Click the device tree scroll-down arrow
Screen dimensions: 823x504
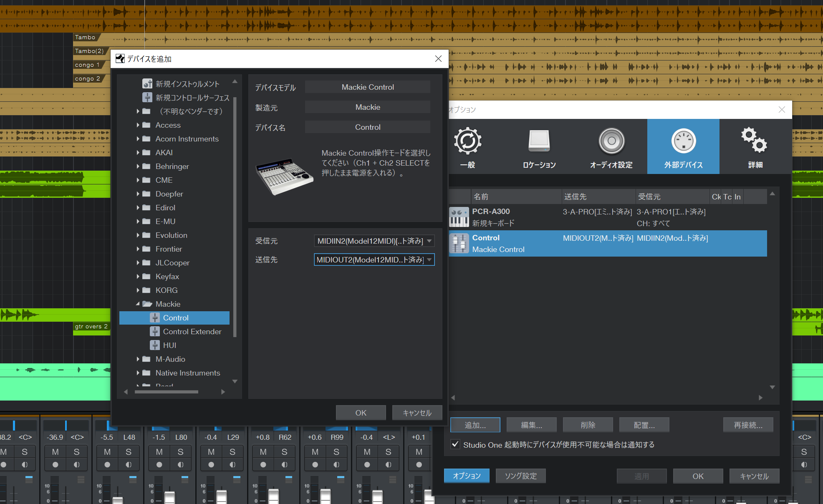[235, 381]
